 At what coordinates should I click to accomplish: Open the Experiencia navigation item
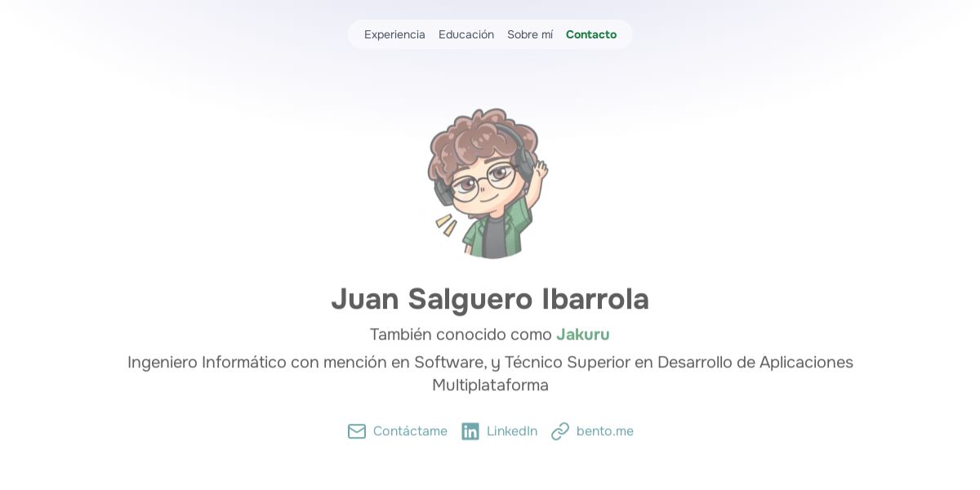[394, 34]
